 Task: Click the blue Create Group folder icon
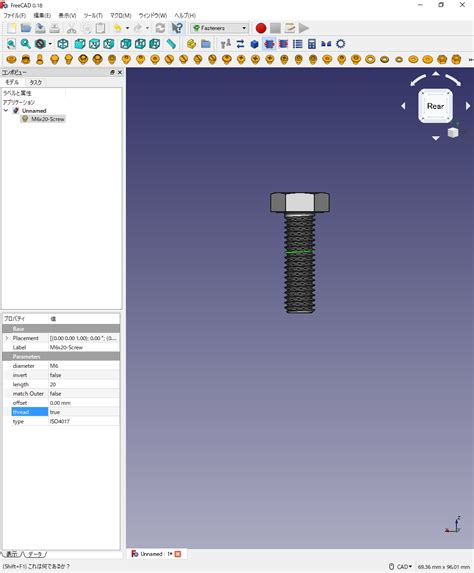206,44
